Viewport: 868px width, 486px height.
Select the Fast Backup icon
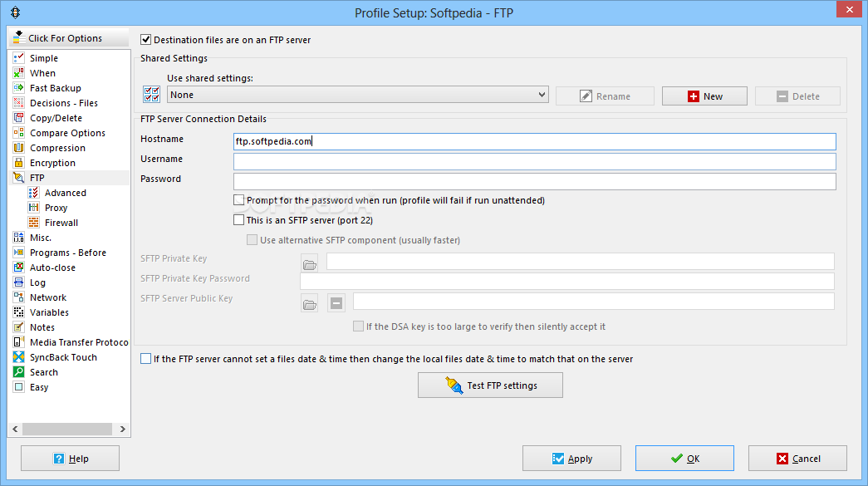tap(19, 87)
